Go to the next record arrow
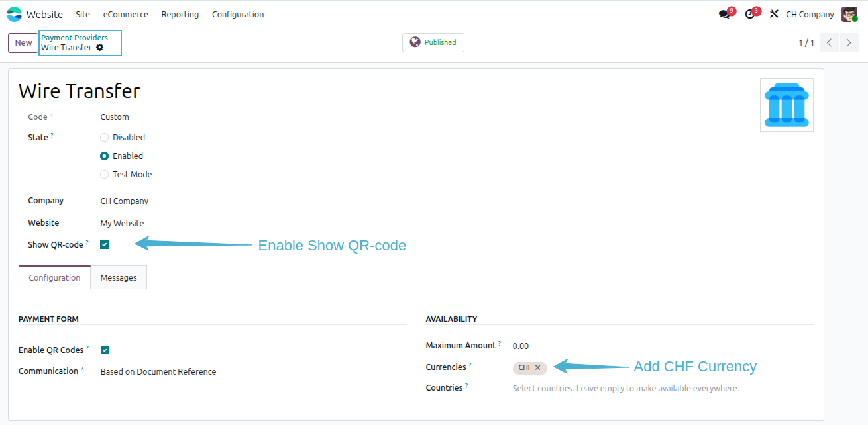Image resolution: width=868 pixels, height=425 pixels. click(849, 42)
